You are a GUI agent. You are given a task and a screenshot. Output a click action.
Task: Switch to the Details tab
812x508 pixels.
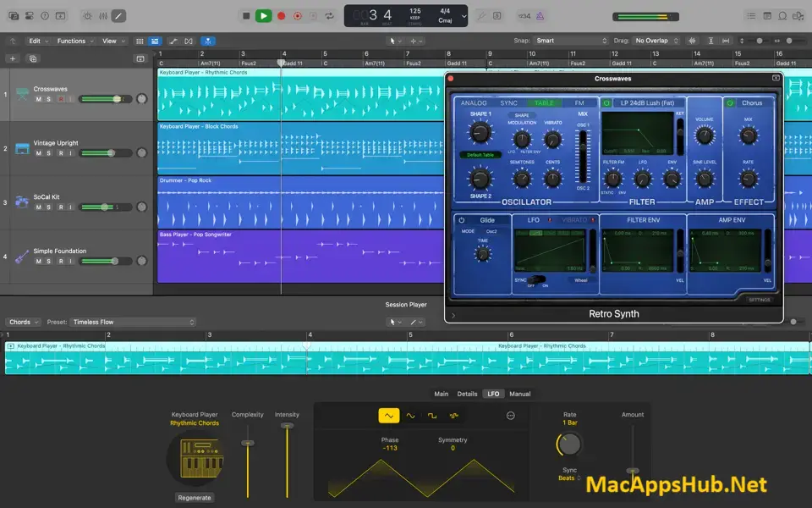467,394
